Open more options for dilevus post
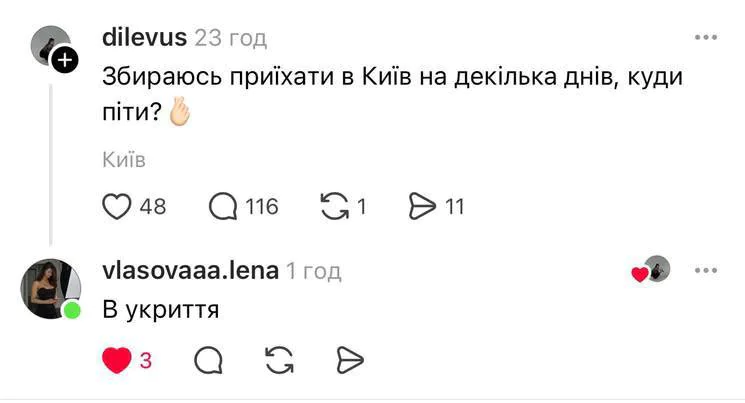This screenshot has height=403, width=745. [706, 38]
